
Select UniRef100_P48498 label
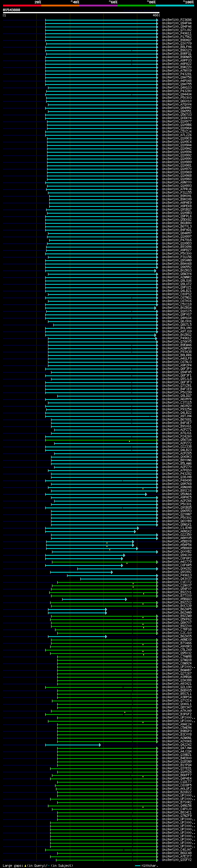(x=177, y=481)
